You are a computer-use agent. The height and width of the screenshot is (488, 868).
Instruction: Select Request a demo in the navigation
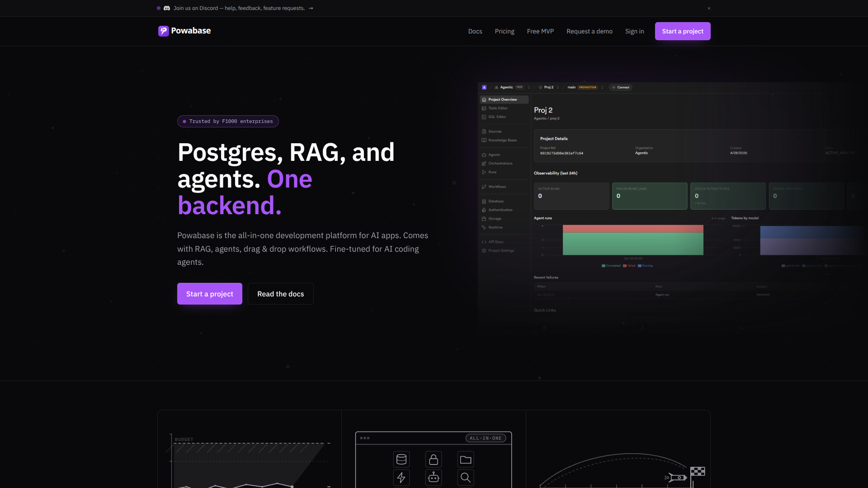[x=590, y=31]
